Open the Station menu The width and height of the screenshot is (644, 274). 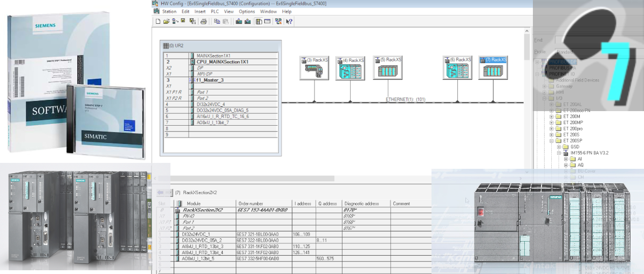[169, 11]
